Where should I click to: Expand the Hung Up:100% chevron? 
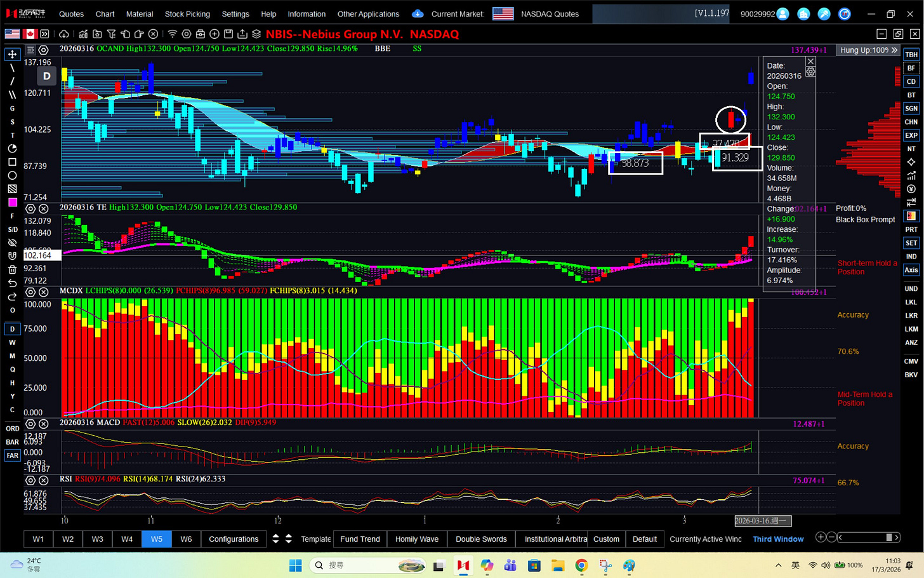(x=894, y=50)
